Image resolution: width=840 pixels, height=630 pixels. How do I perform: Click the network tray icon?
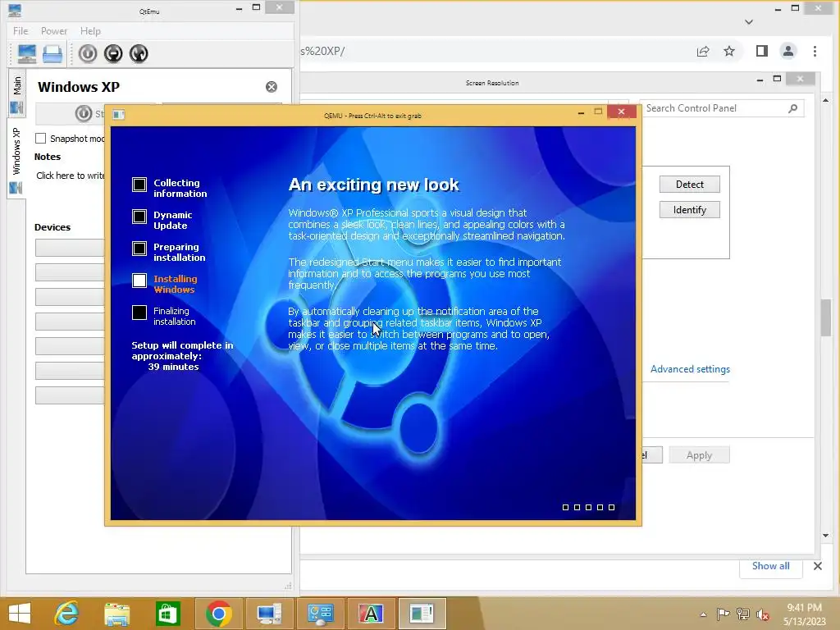click(x=743, y=614)
